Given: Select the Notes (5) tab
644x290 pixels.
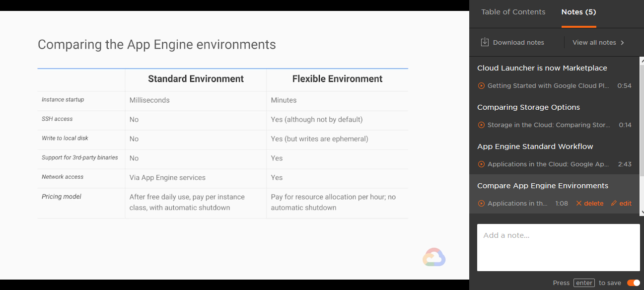Looking at the screenshot, I should pos(578,12).
